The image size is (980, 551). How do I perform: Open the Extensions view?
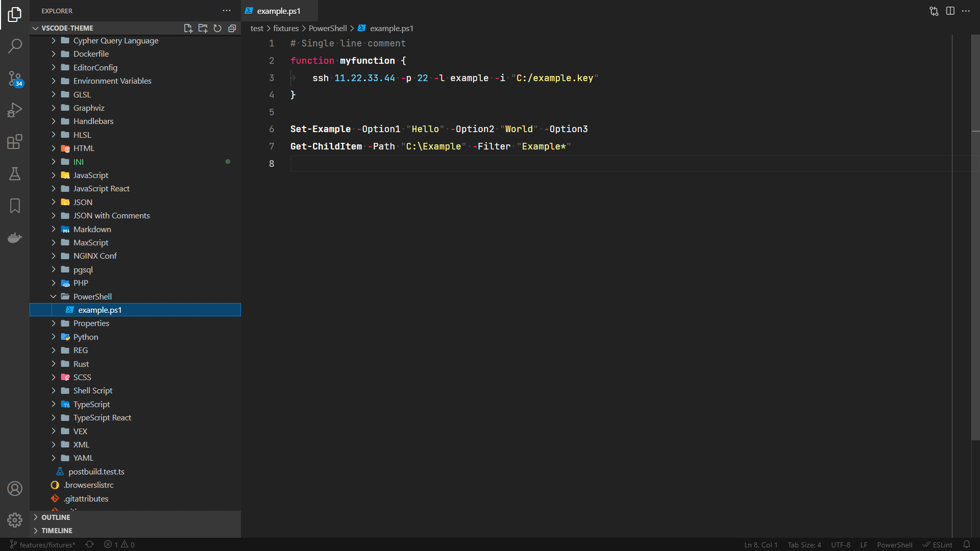15,142
